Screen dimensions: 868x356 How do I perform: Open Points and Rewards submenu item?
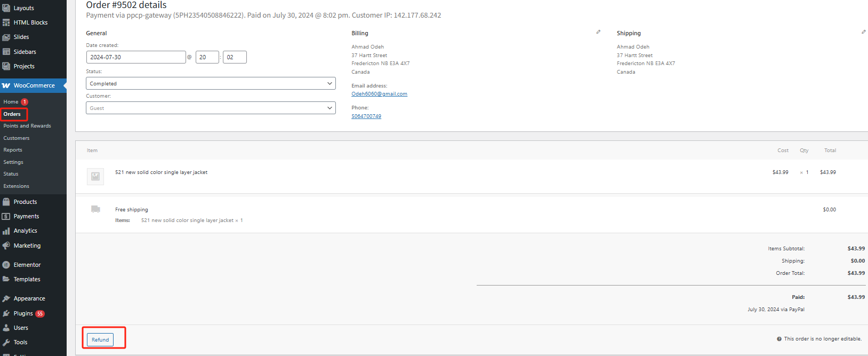pos(27,126)
